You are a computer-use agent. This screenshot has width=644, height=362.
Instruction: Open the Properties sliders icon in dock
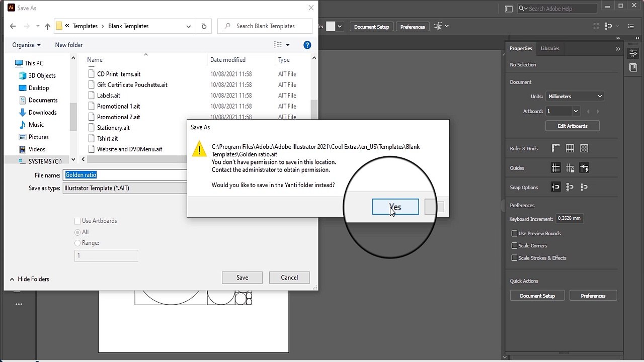pos(633,53)
